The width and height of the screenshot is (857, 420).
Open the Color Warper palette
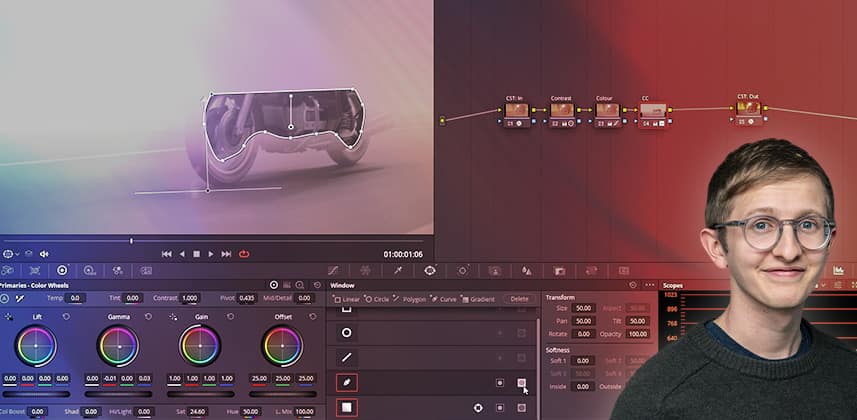(x=366, y=270)
